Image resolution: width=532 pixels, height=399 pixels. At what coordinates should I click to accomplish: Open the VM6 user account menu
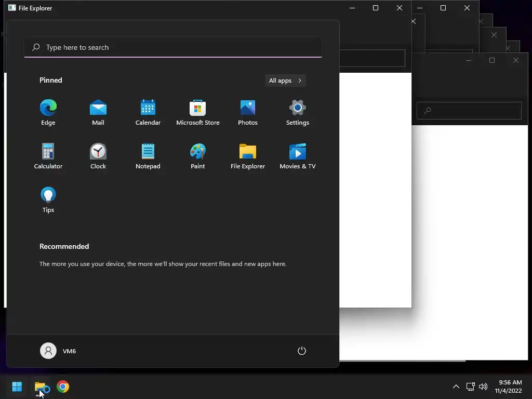pos(58,351)
